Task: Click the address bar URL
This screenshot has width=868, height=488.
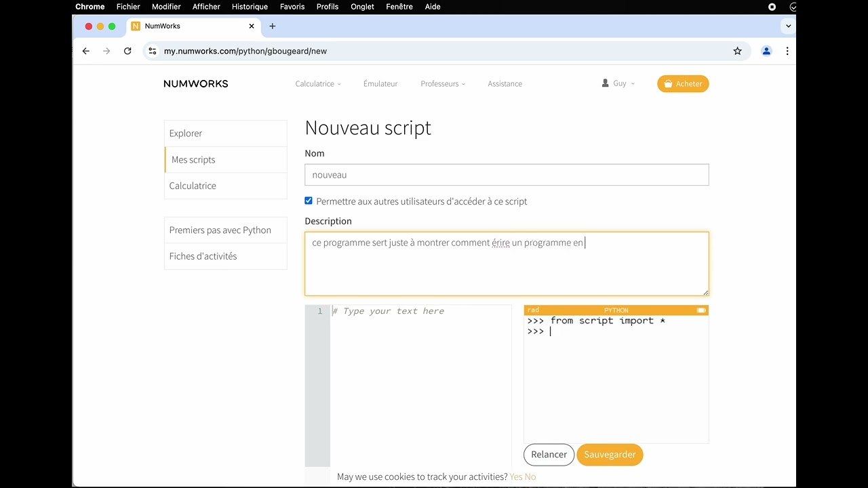Action: [x=245, y=51]
